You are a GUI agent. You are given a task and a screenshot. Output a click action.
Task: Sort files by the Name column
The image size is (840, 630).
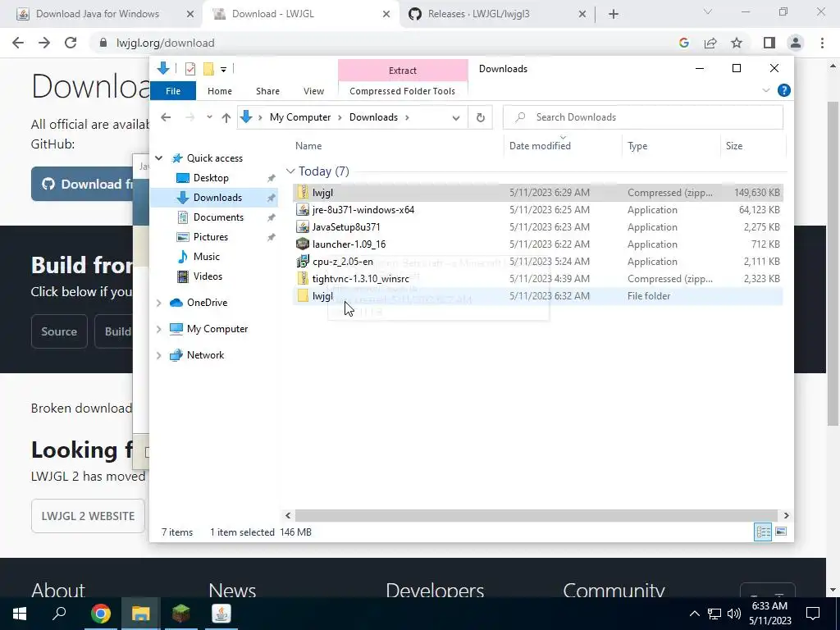click(308, 146)
